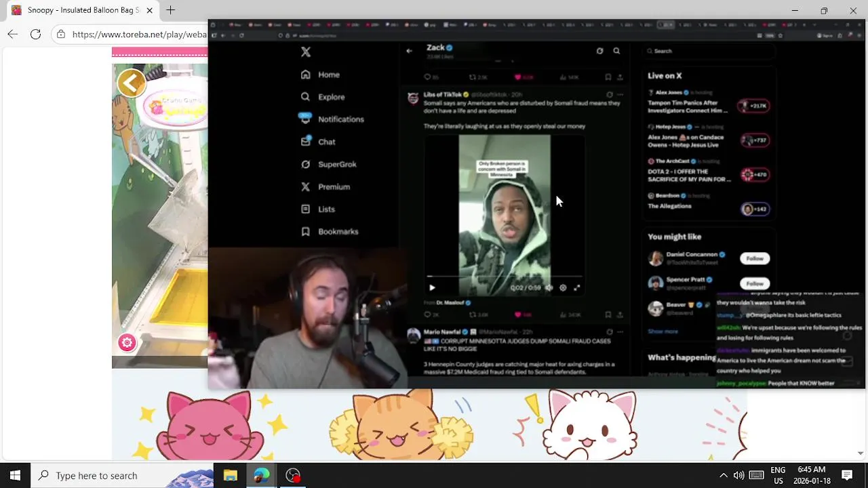The width and height of the screenshot is (868, 488).
Task: Click the taskbar 'Type here to search' box
Action: [x=122, y=475]
